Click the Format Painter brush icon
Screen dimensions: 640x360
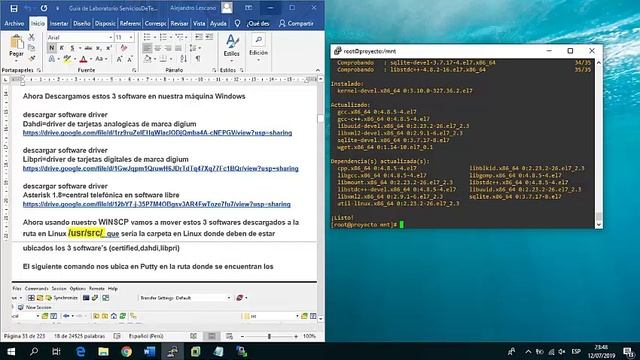click(x=31, y=58)
